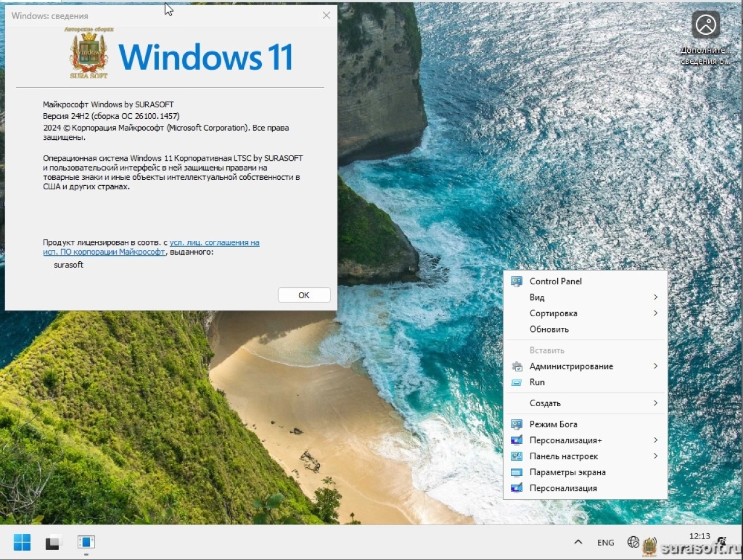The width and height of the screenshot is (743, 560).
Task: Open the clock showing 12:13
Action: click(x=699, y=536)
